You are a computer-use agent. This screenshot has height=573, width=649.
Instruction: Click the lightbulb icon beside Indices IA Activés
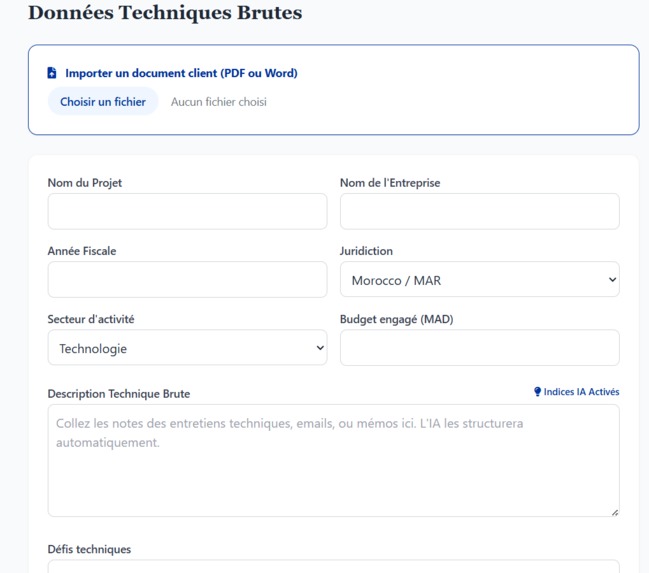[537, 392]
